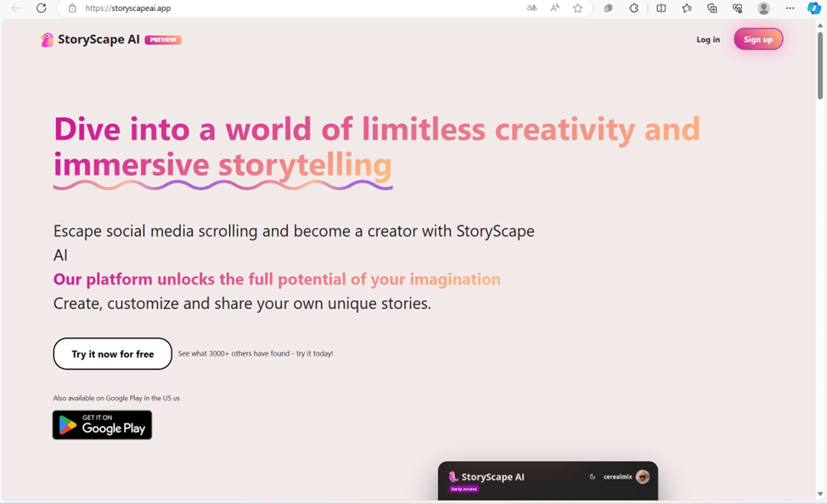Click the StoryScape AI flamingo logo
This screenshot has width=827, height=504.
(47, 39)
